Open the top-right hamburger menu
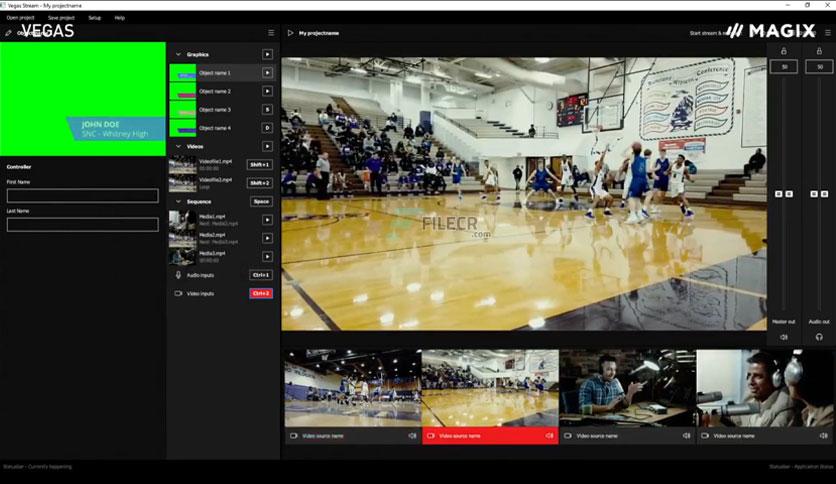This screenshot has width=836, height=484. pyautogui.click(x=827, y=33)
